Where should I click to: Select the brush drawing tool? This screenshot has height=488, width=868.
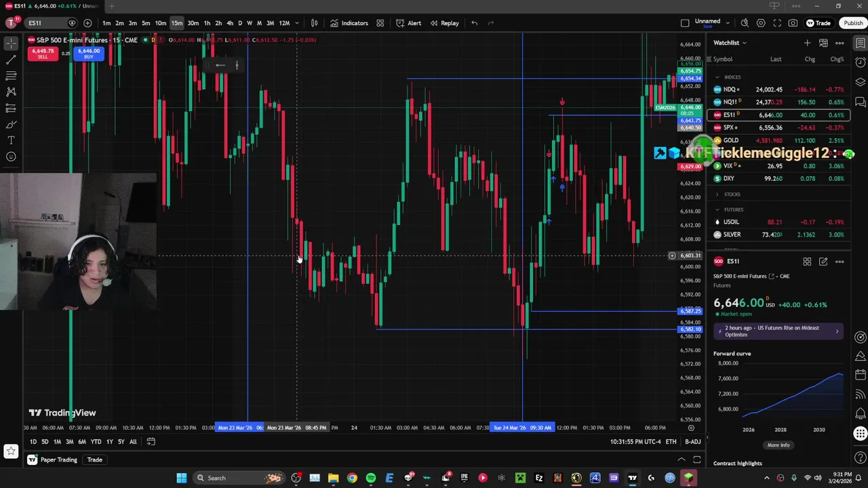click(x=11, y=124)
